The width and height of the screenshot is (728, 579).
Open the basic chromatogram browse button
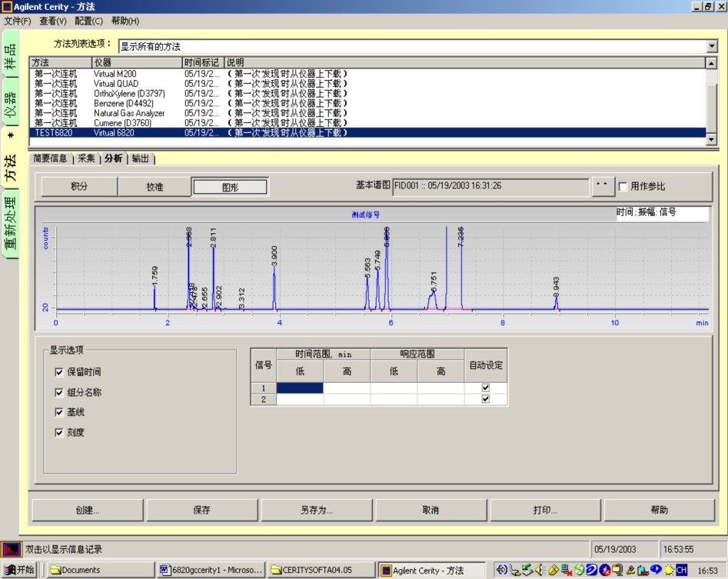(603, 185)
